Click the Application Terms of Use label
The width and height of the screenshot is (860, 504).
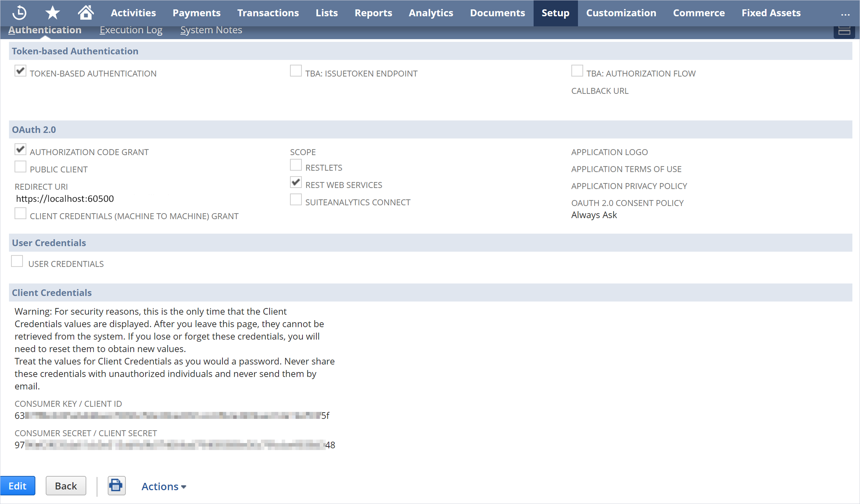point(626,169)
